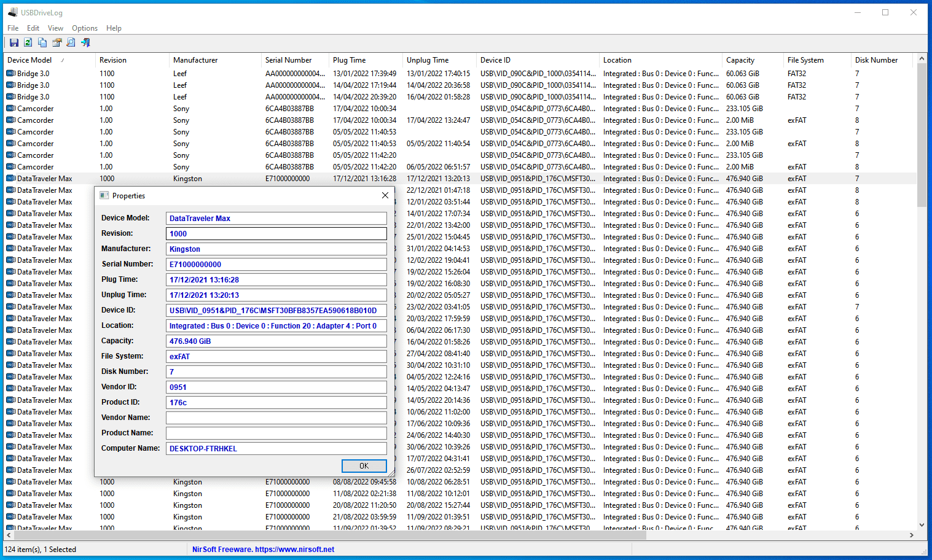Click the Computer Name field DESKTOP-FTRHKEL

(276, 449)
